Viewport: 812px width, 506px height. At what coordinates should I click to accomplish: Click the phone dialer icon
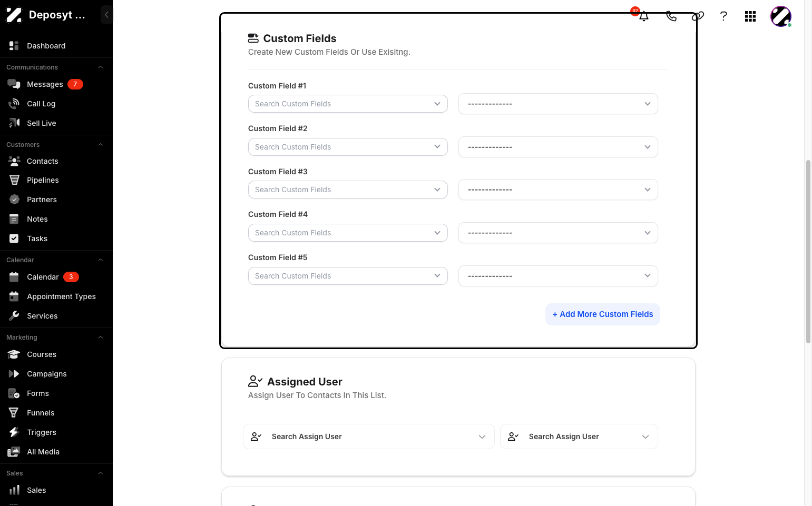pyautogui.click(x=671, y=16)
